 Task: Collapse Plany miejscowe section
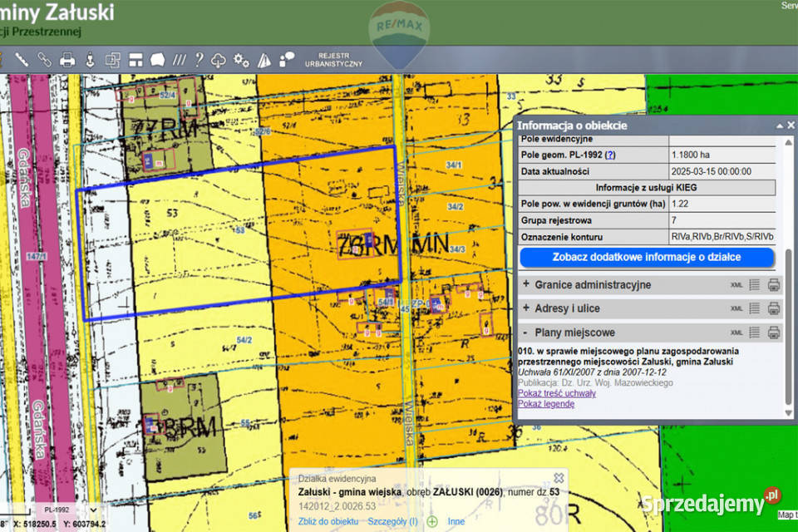click(x=525, y=332)
